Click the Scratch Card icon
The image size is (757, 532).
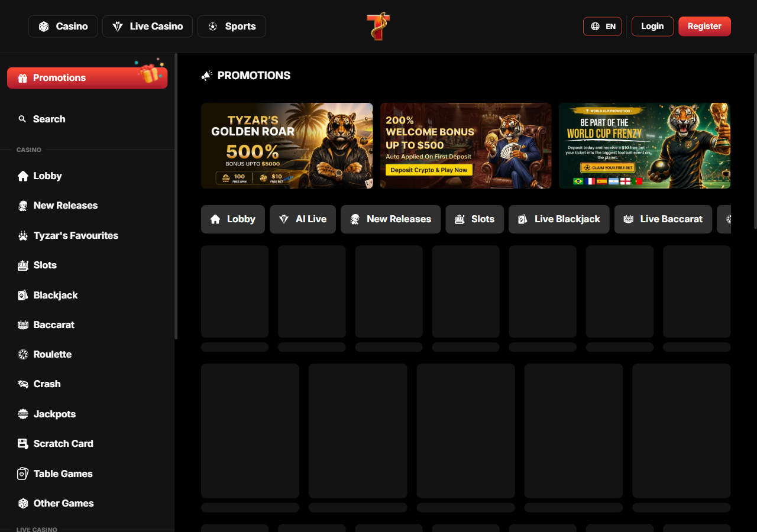[23, 443]
